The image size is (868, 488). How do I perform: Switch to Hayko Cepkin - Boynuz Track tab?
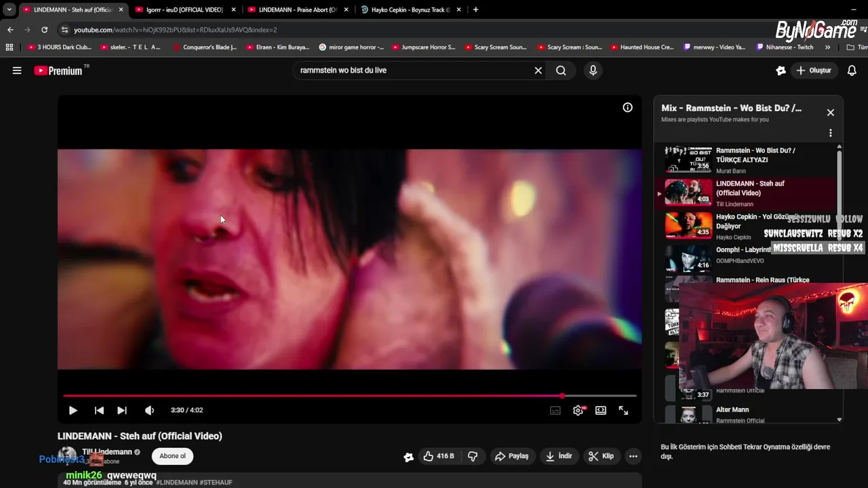click(x=410, y=9)
